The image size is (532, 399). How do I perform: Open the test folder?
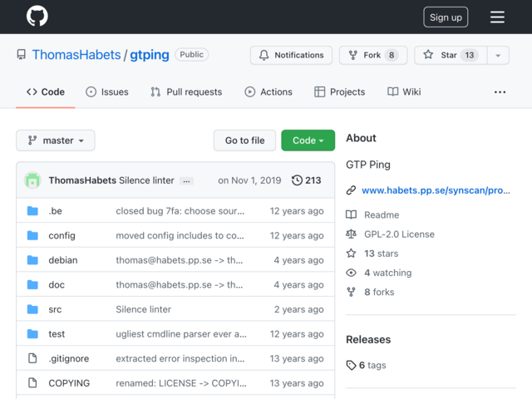57,334
